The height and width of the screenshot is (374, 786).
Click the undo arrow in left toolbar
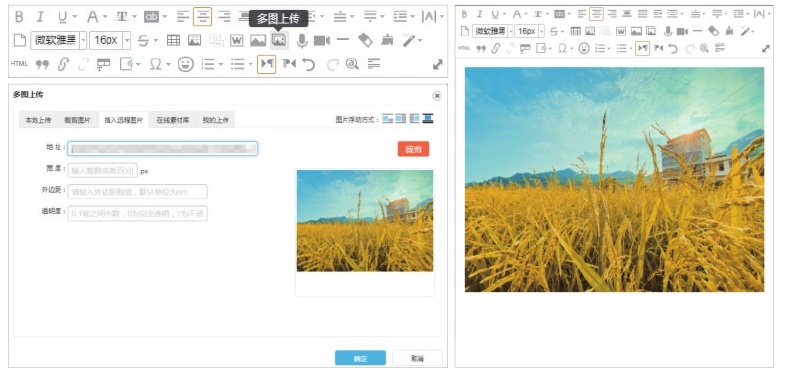pyautogui.click(x=309, y=64)
